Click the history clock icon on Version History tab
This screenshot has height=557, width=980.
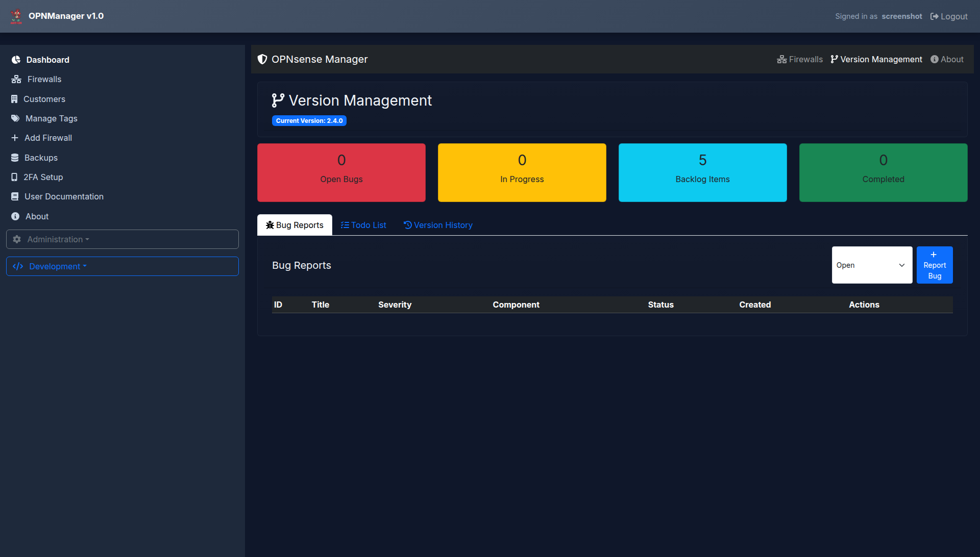pyautogui.click(x=408, y=225)
